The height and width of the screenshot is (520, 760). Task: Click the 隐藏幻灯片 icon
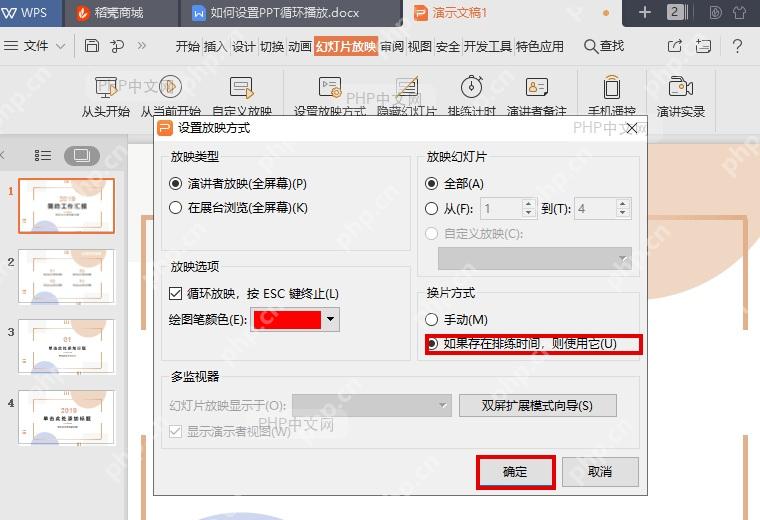point(407,87)
